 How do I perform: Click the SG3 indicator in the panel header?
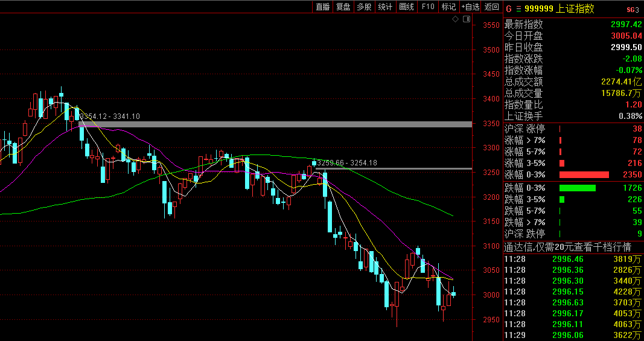[x=633, y=9]
